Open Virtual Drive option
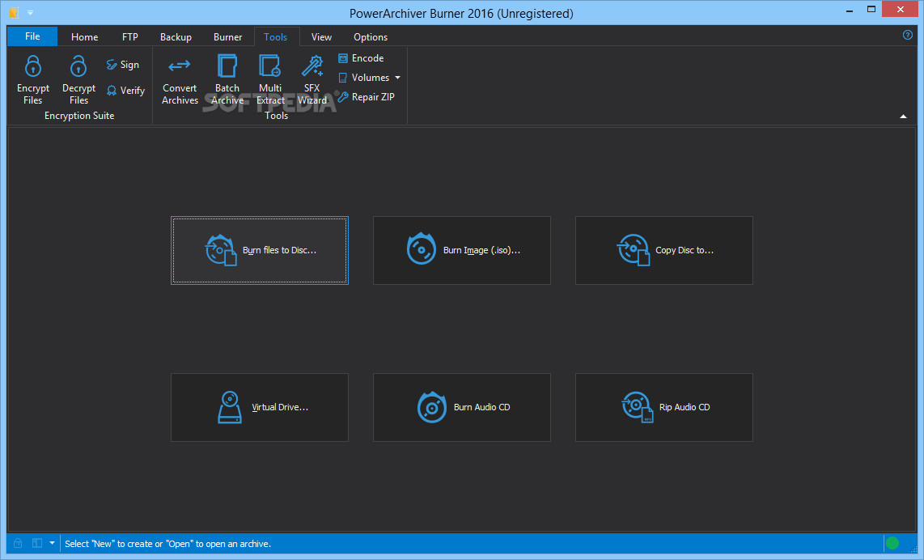924x560 pixels. tap(259, 407)
